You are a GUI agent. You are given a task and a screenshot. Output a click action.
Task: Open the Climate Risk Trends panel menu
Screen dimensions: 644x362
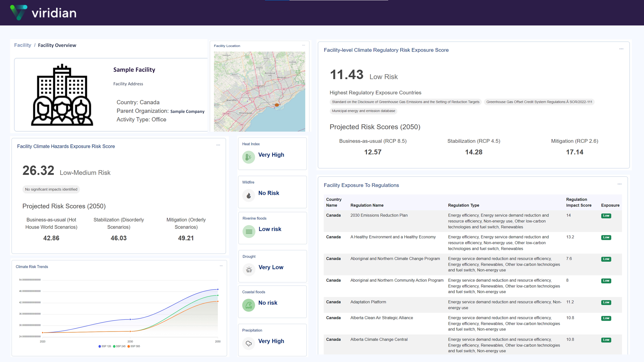(221, 266)
